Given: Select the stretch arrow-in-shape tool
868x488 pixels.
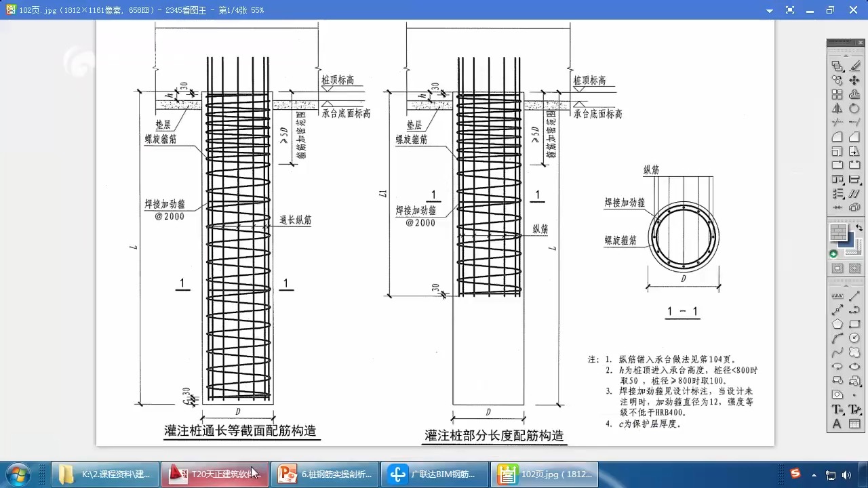Looking at the screenshot, I should click(854, 150).
